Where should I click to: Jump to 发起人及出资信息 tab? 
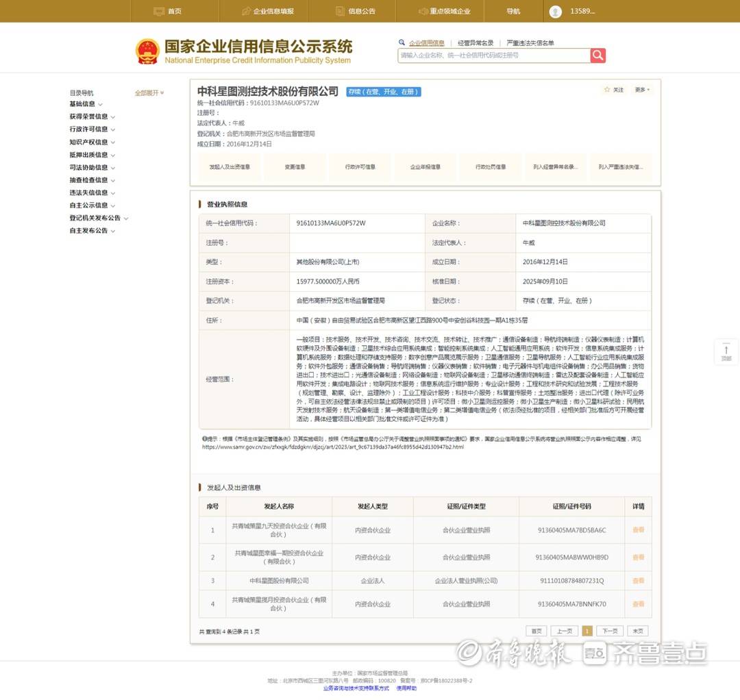pos(230,167)
